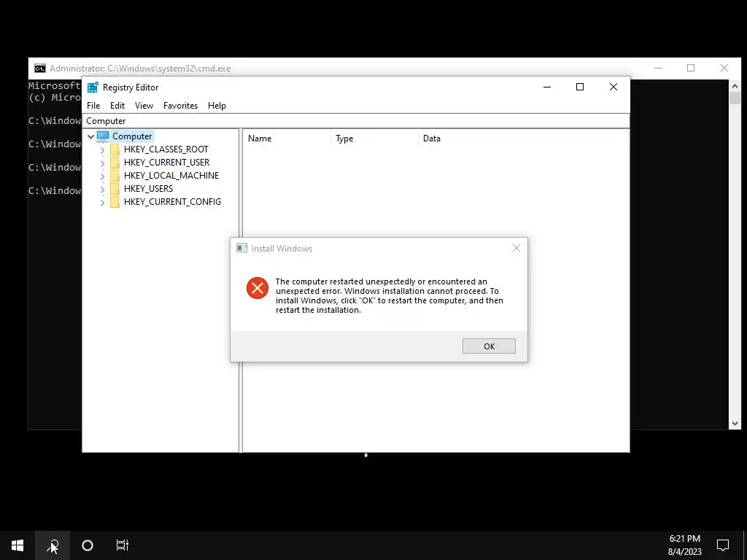747x560 pixels.
Task: Select the HKEY_USERS label
Action: click(x=148, y=189)
